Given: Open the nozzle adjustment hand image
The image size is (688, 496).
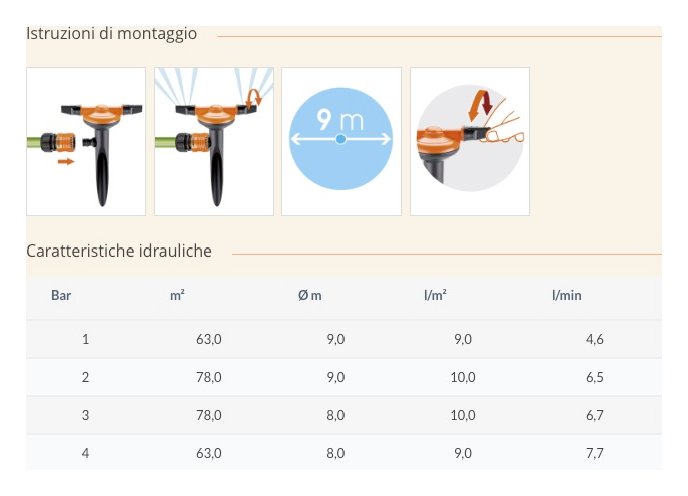Looking at the screenshot, I should 469,141.
